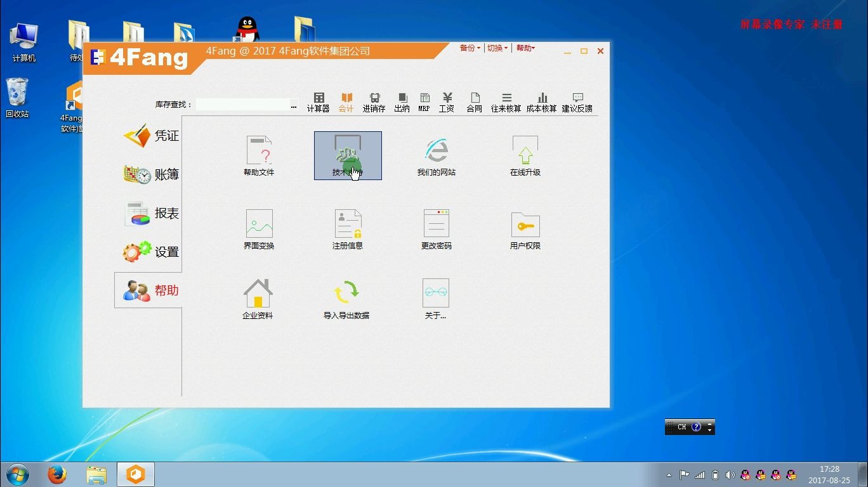Select the 进销存 inventory module icon
The height and width of the screenshot is (487, 868).
click(x=374, y=102)
